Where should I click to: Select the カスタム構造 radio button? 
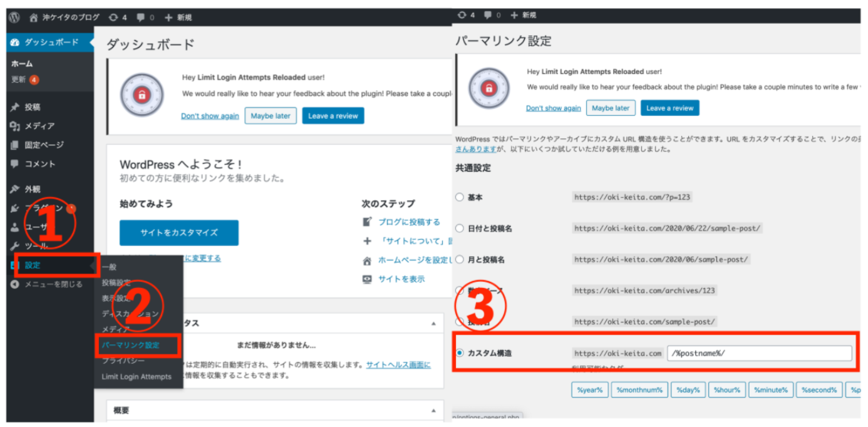pyautogui.click(x=460, y=353)
